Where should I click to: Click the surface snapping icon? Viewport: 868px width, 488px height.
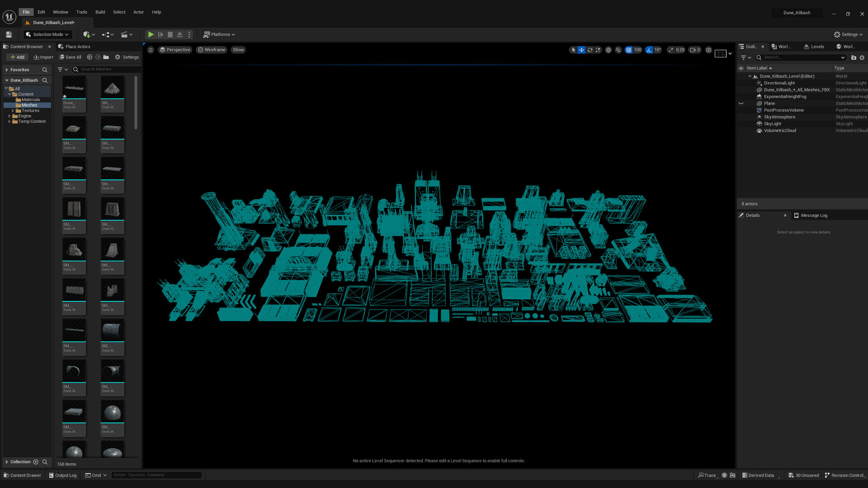click(618, 50)
